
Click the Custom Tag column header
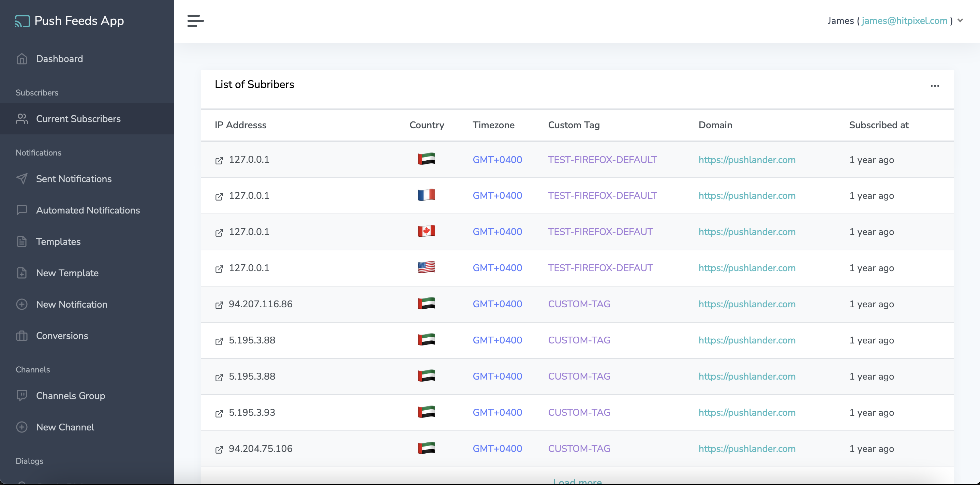574,125
